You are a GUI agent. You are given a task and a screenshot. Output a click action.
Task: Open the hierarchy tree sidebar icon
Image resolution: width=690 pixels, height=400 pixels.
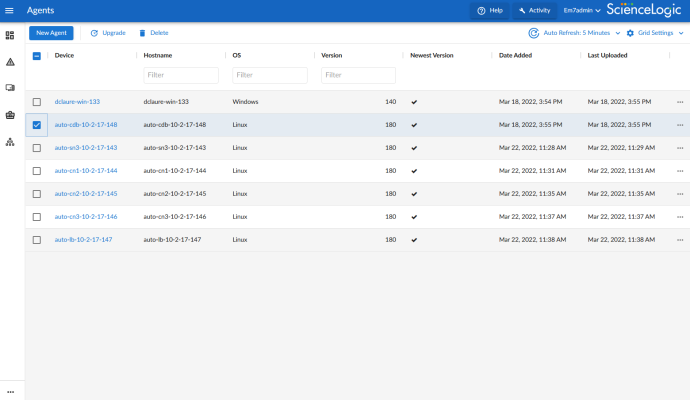coord(10,142)
